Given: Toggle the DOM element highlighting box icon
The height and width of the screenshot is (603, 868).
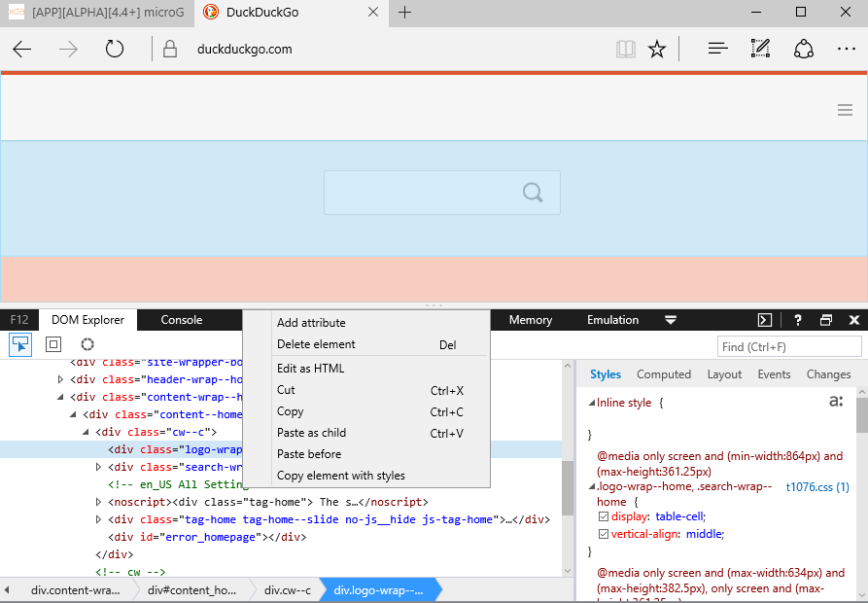Looking at the screenshot, I should [53, 344].
